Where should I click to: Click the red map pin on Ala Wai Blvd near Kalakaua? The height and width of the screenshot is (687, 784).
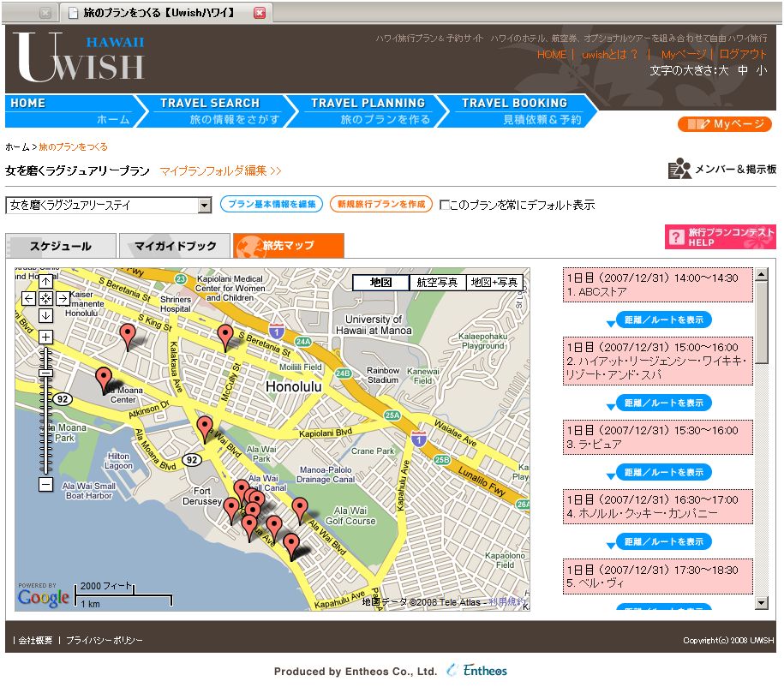pos(205,428)
